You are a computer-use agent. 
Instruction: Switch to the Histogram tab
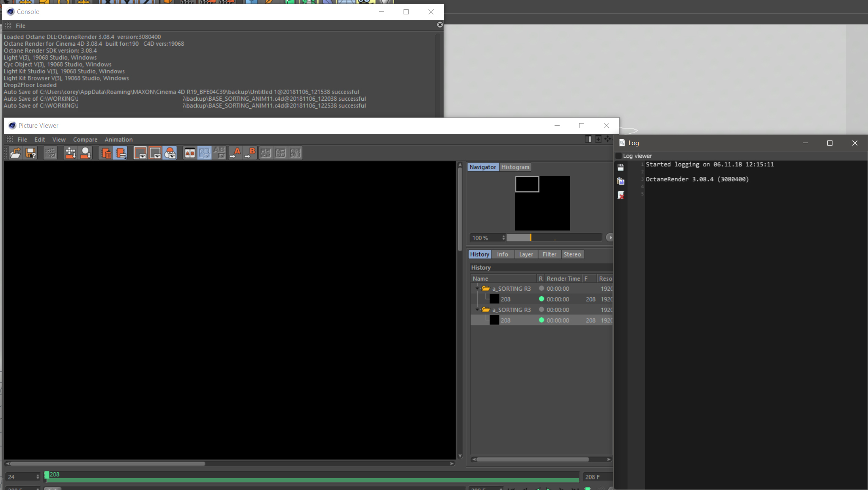pos(515,167)
